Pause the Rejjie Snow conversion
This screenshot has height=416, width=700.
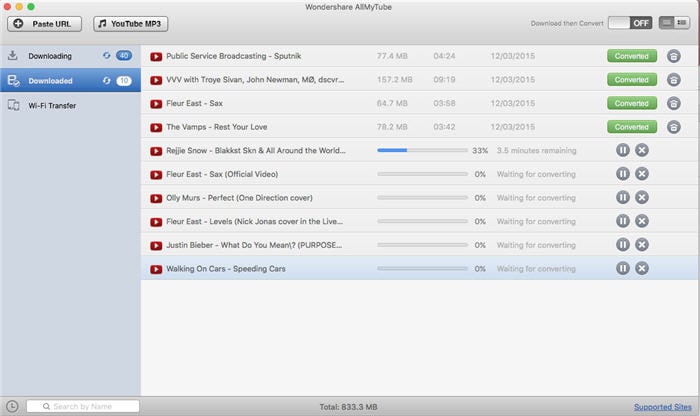coord(623,150)
